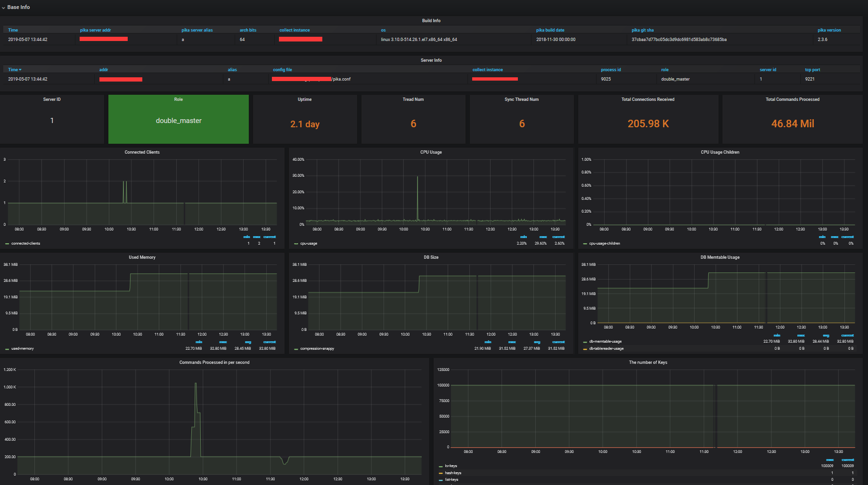Sort Build Info by pika git sha
This screenshot has height=485, width=868.
click(642, 30)
